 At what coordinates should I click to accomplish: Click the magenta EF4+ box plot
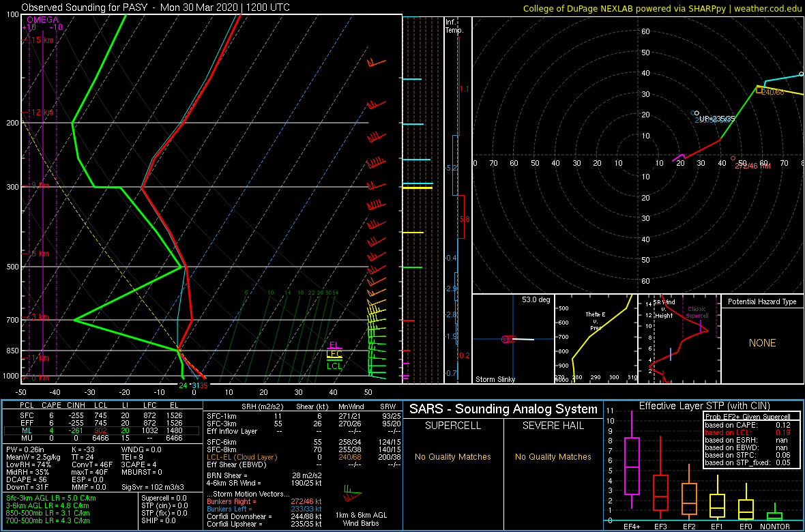click(631, 460)
